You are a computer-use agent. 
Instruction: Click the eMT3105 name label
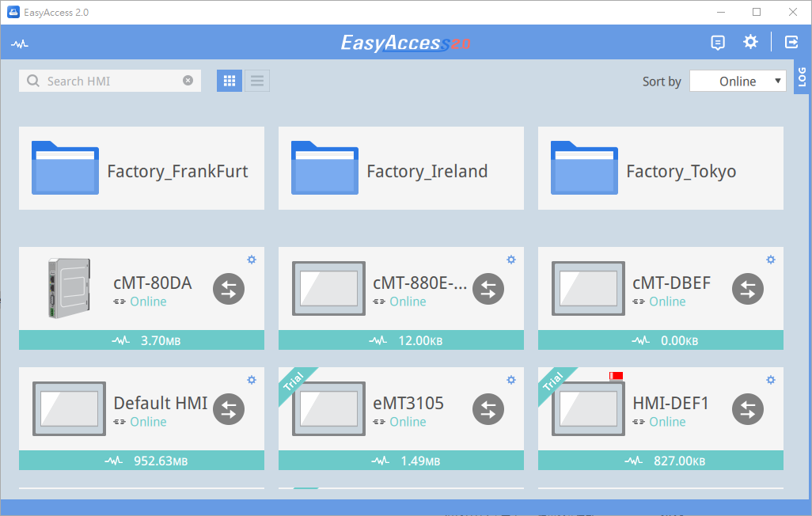click(x=408, y=403)
